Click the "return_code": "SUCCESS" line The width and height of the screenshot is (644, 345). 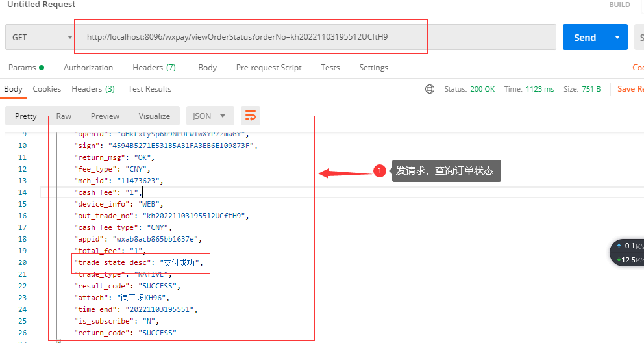125,333
